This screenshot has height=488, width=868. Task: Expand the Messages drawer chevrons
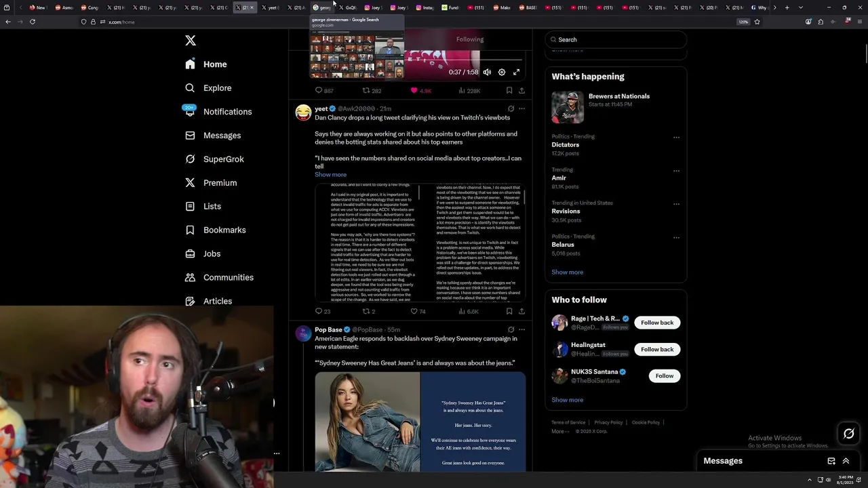[846, 461]
